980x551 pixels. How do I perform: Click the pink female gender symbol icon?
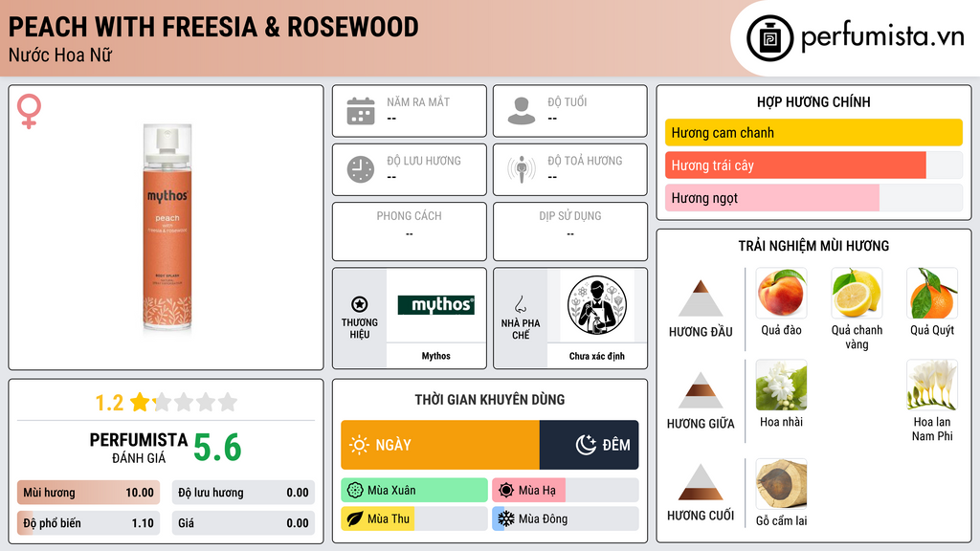(29, 111)
